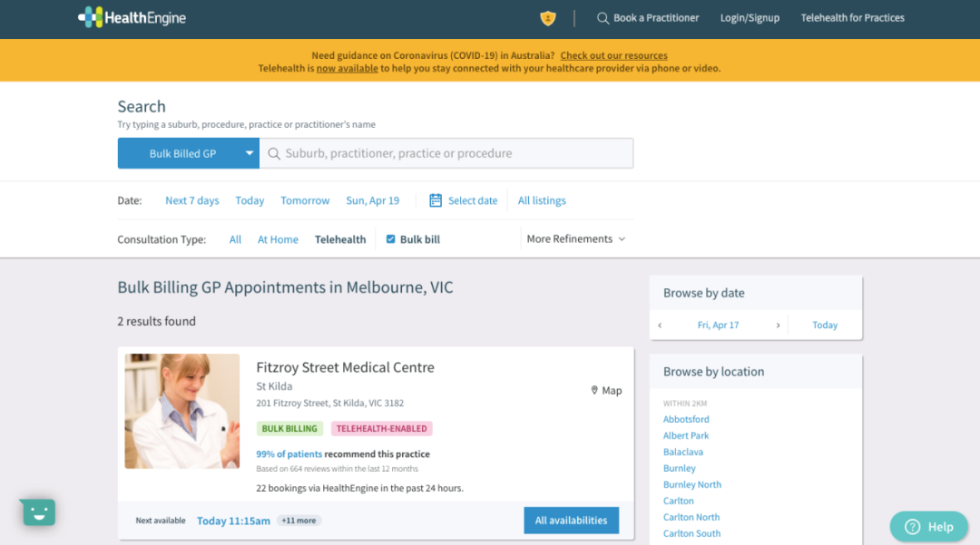The image size is (980, 545).
Task: Click the St Kilda suburb text
Action: pos(274,386)
